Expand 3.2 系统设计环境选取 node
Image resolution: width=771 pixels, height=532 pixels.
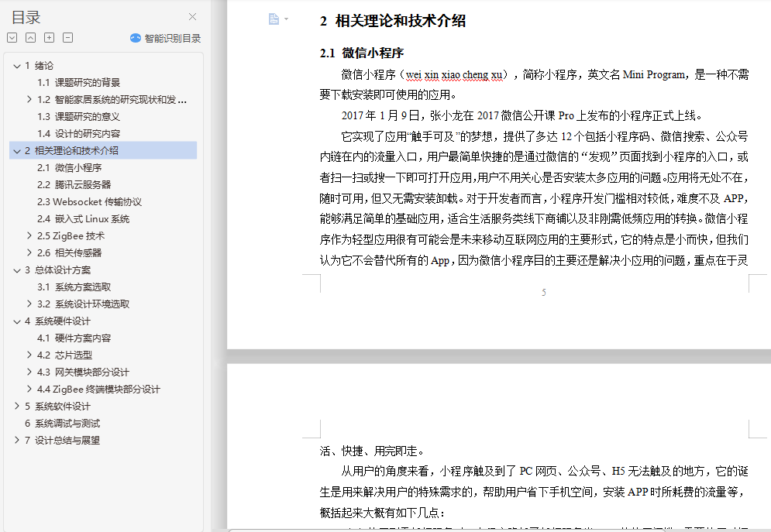point(29,304)
